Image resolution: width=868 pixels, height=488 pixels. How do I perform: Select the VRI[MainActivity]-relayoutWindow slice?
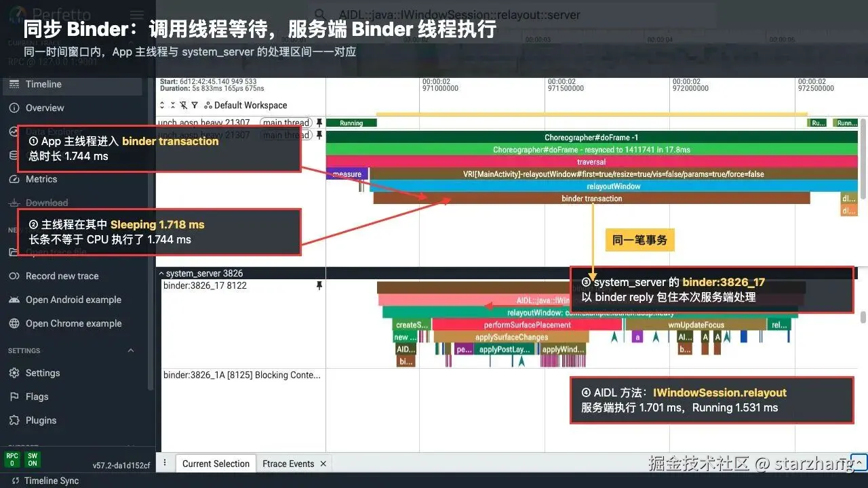613,174
